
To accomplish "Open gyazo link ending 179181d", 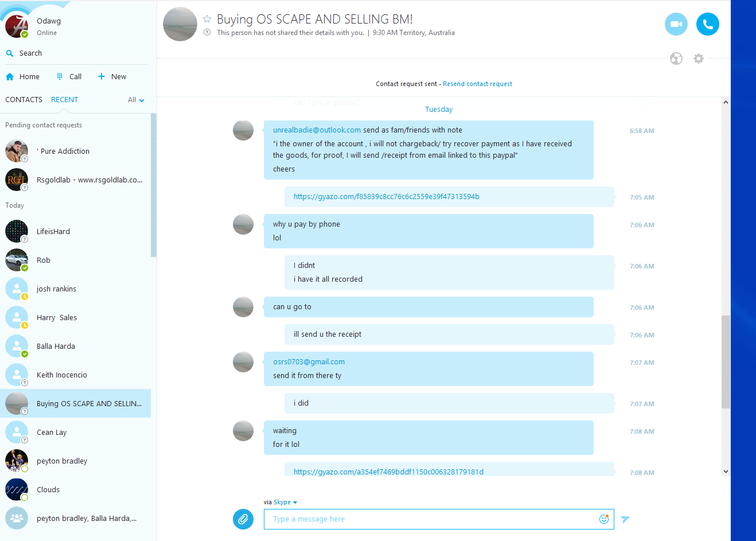I will (x=388, y=472).
